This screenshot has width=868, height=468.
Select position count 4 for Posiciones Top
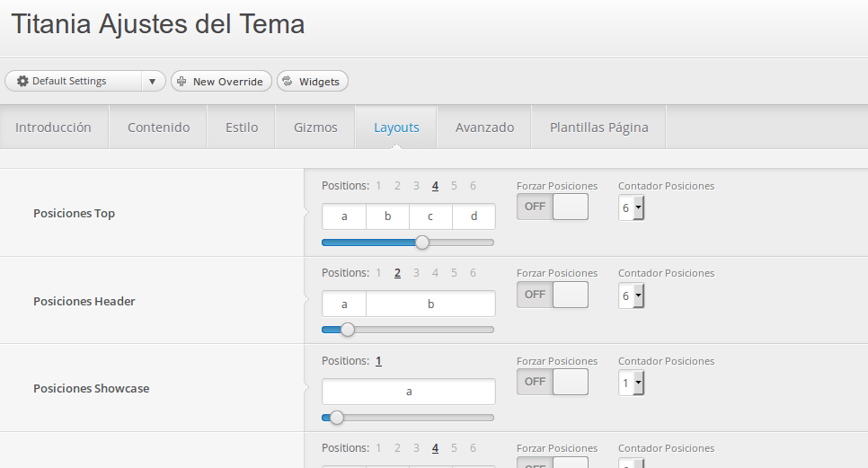(x=435, y=186)
